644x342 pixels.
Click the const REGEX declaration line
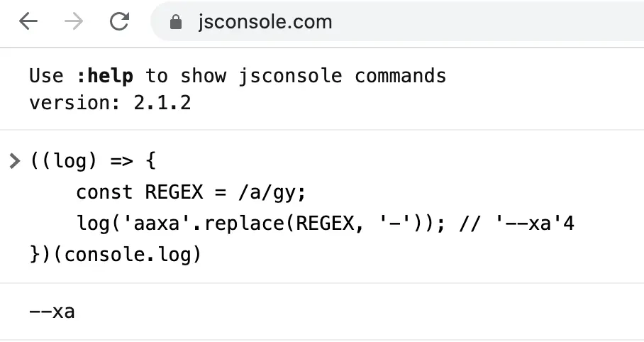point(191,192)
